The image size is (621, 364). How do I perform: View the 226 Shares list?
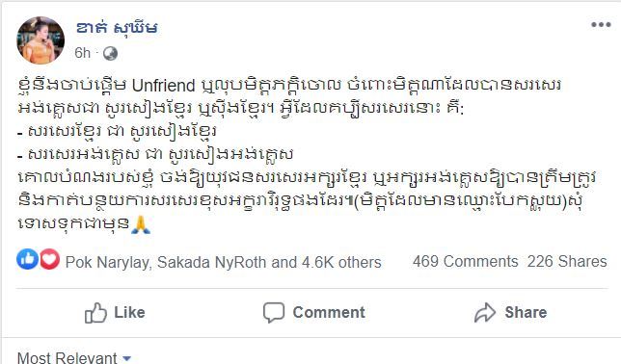pos(567,261)
